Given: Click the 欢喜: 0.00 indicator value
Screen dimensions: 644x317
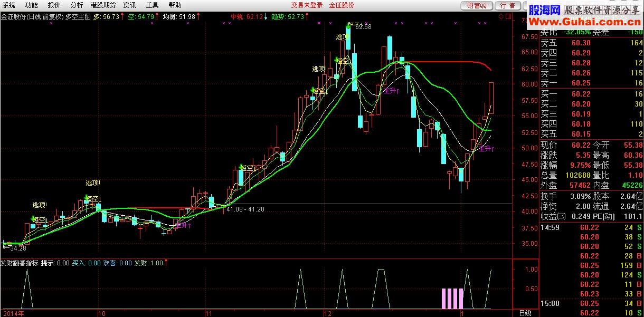Looking at the screenshot, I should coord(118,263).
